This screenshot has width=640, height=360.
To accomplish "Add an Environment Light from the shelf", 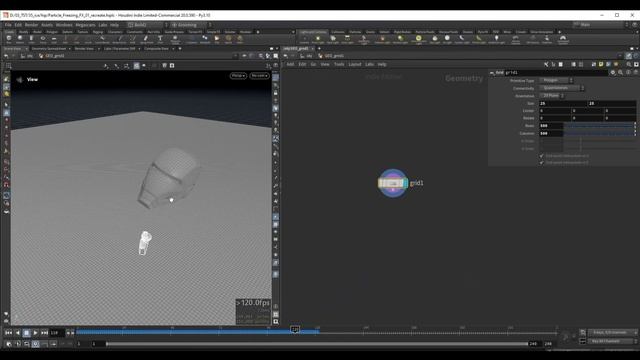I will [x=418, y=39].
